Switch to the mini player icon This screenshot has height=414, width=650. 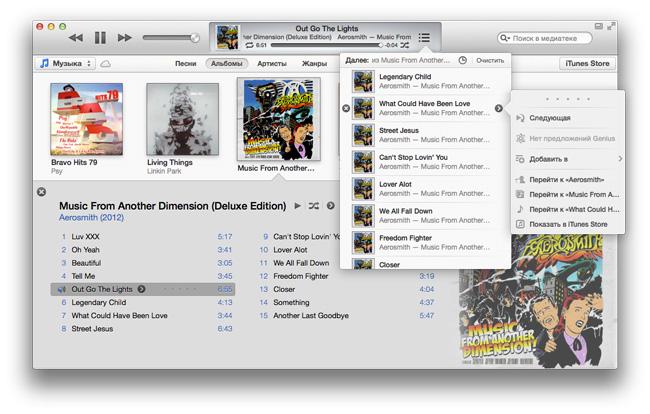tap(599, 26)
